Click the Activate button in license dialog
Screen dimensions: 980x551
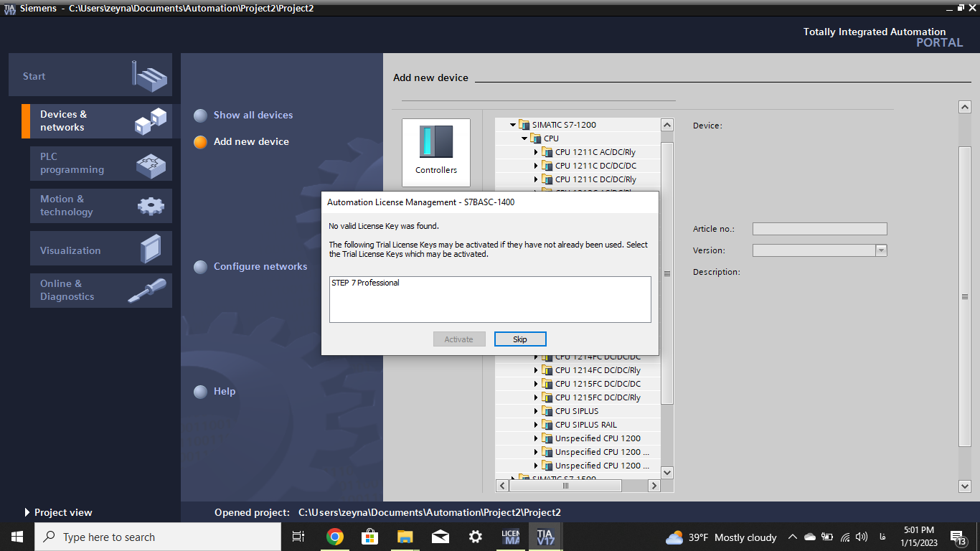(x=459, y=339)
